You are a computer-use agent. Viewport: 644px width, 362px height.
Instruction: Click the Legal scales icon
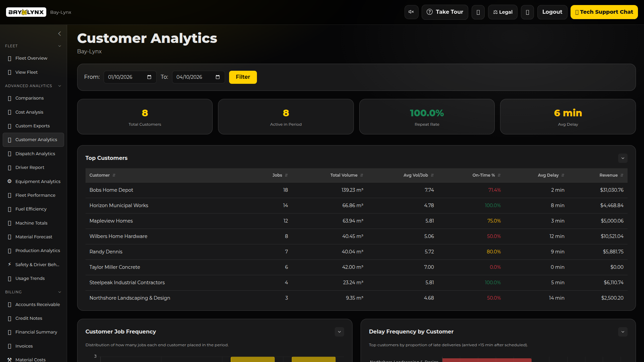[x=496, y=12]
